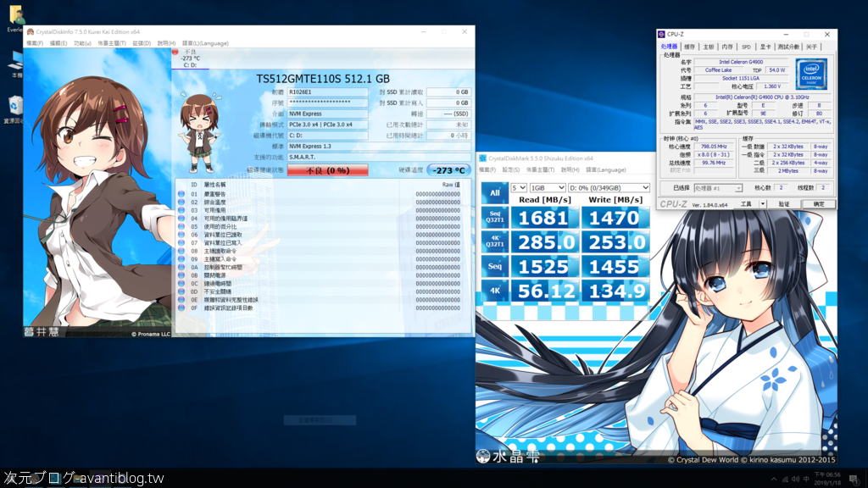Run 4K Q32T1 test
The image size is (868, 488).
(494, 241)
